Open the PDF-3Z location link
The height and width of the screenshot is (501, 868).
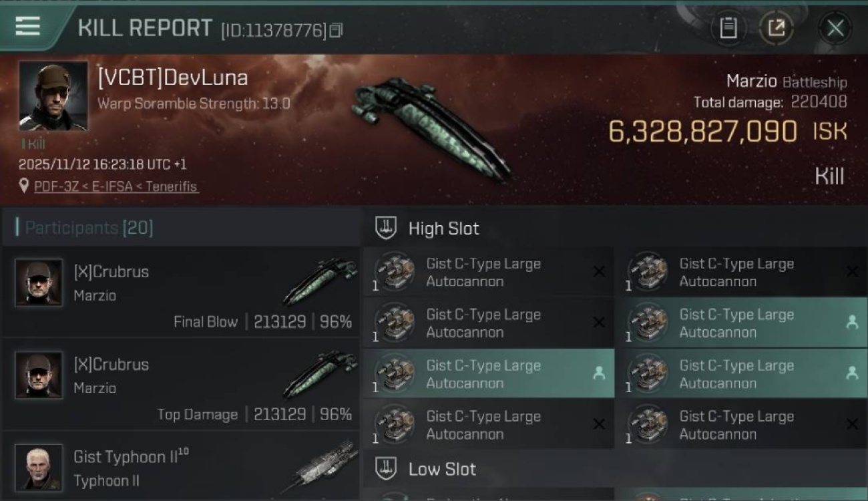click(116, 186)
